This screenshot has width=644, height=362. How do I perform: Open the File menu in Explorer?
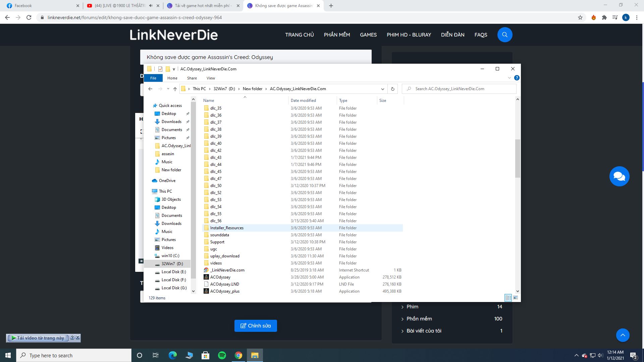pos(153,78)
